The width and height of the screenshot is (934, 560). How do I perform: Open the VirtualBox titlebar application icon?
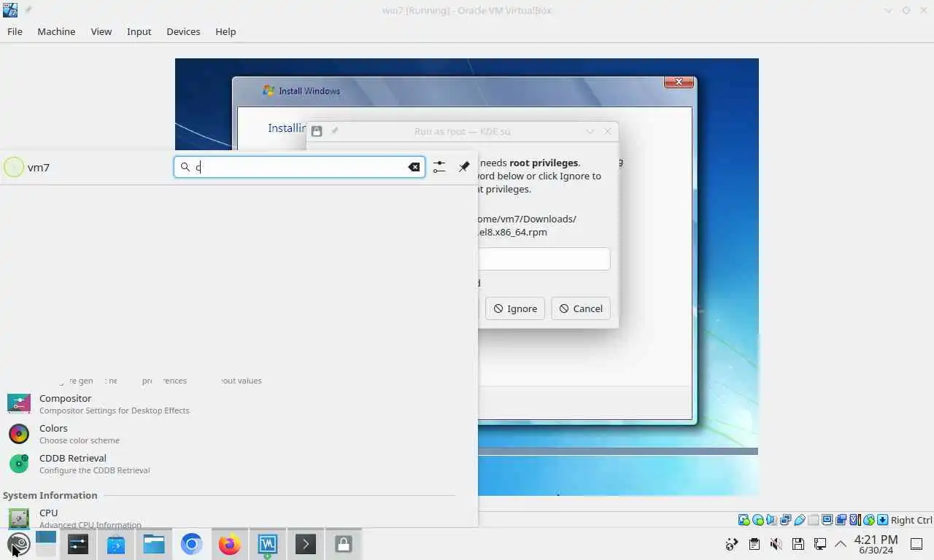(x=10, y=10)
